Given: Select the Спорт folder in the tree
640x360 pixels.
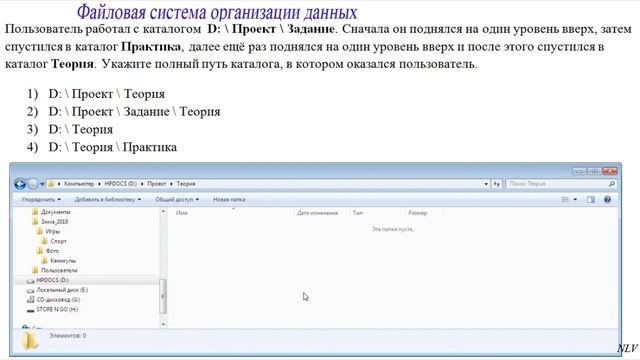Looking at the screenshot, I should pyautogui.click(x=58, y=241).
